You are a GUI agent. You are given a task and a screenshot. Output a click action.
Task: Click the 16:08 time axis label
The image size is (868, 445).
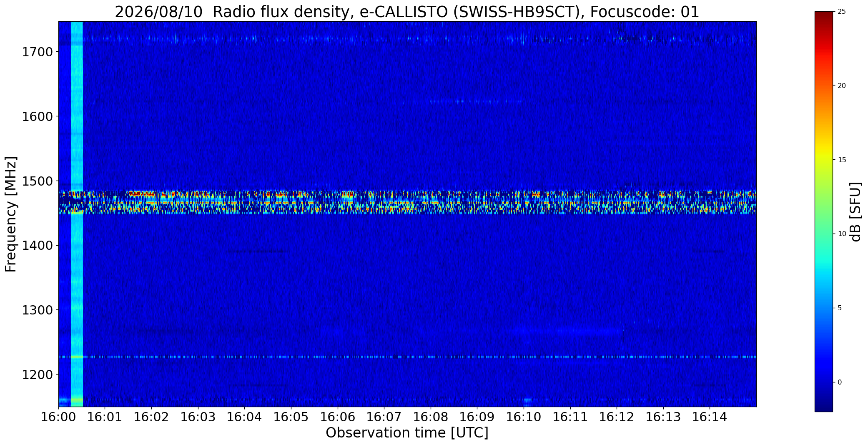click(431, 417)
